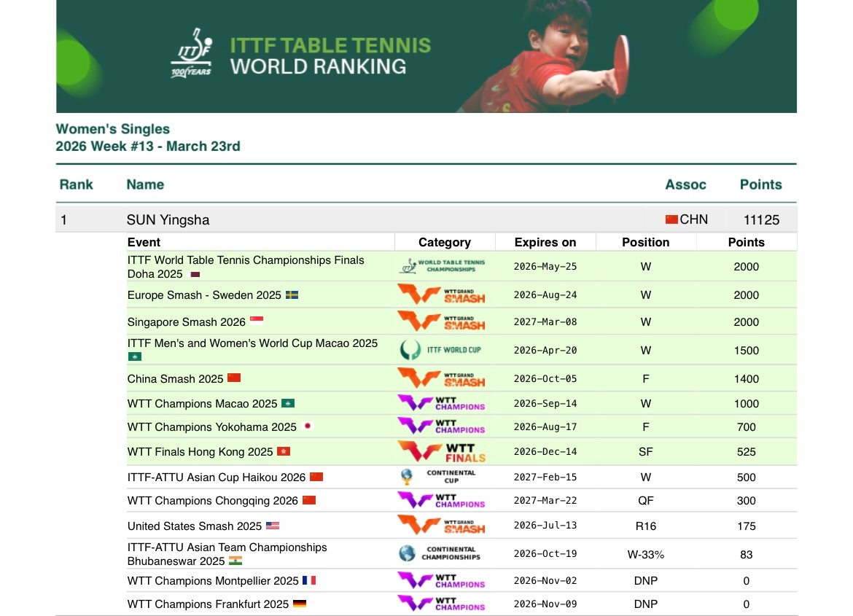This screenshot has width=853, height=616.
Task: Click the World Table Tennis Championships category logo
Action: coord(442,266)
